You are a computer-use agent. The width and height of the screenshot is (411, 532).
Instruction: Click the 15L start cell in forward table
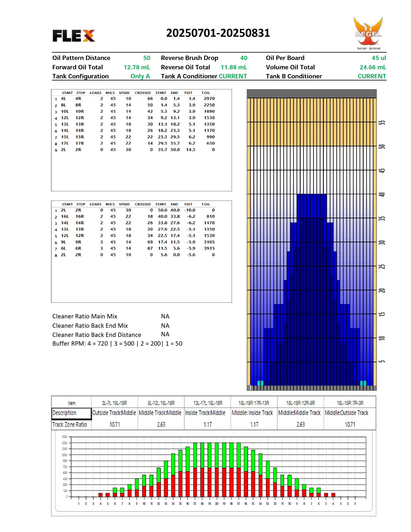point(65,137)
